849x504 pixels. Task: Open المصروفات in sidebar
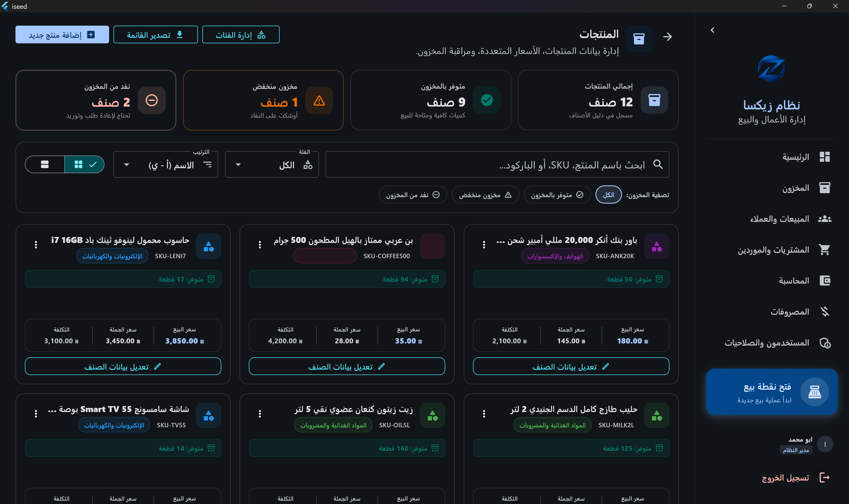click(x=772, y=311)
